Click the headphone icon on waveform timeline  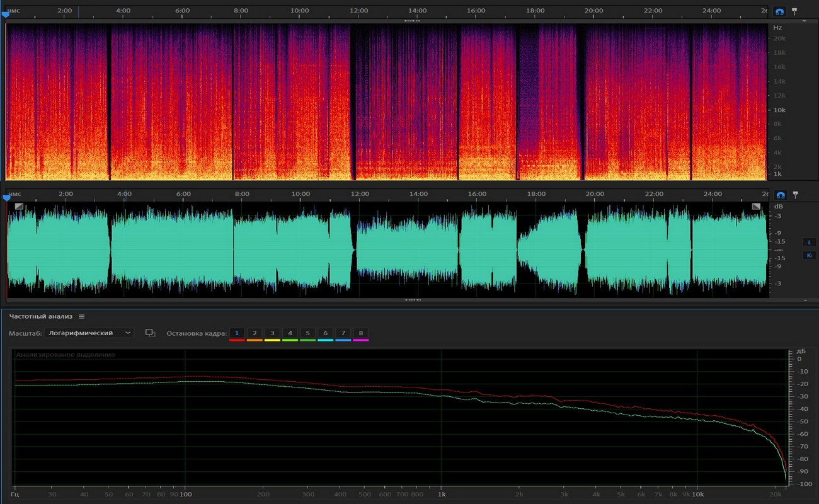click(x=780, y=195)
